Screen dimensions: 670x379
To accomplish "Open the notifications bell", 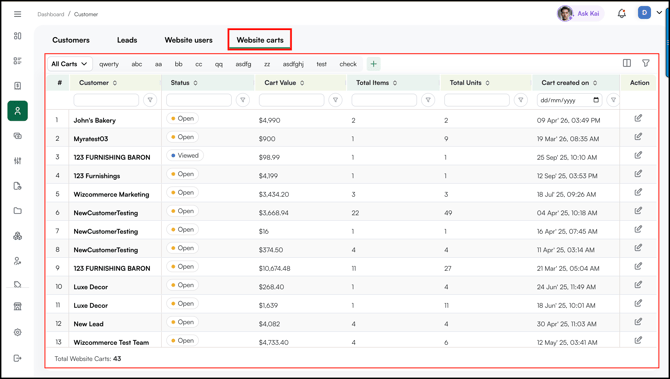I will (x=622, y=14).
